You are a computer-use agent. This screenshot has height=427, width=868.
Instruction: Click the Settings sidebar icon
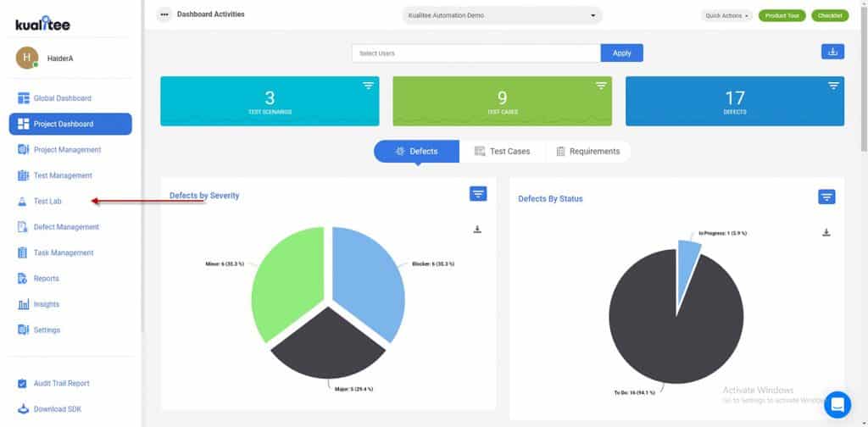23,330
